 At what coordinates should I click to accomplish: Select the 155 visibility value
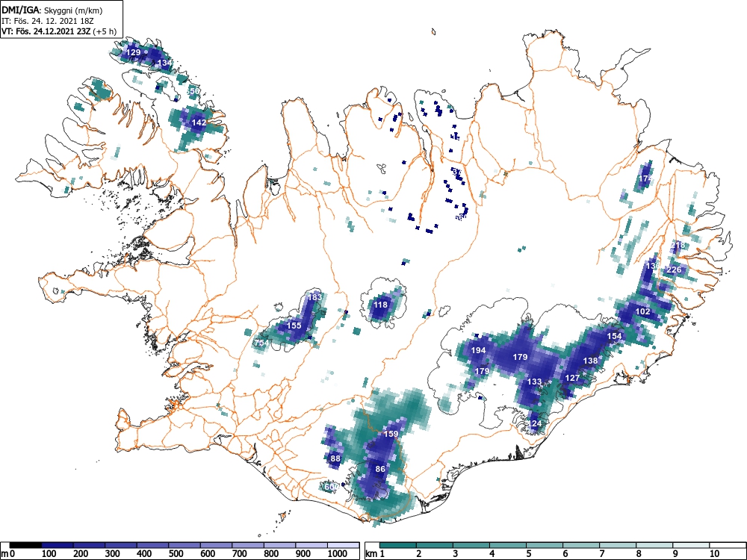pos(294,326)
